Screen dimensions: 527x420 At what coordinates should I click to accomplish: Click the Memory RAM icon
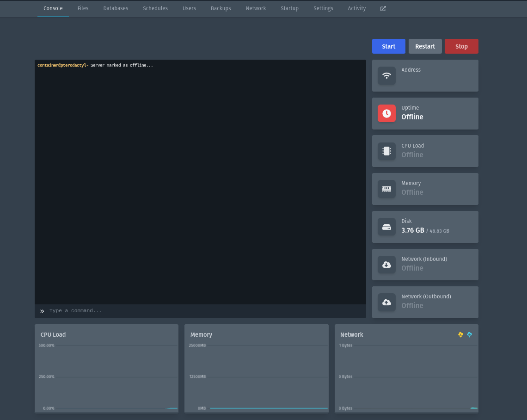pos(386,189)
